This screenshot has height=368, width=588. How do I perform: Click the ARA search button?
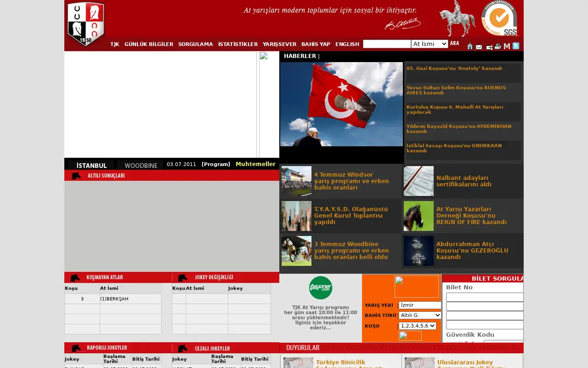coord(454,43)
